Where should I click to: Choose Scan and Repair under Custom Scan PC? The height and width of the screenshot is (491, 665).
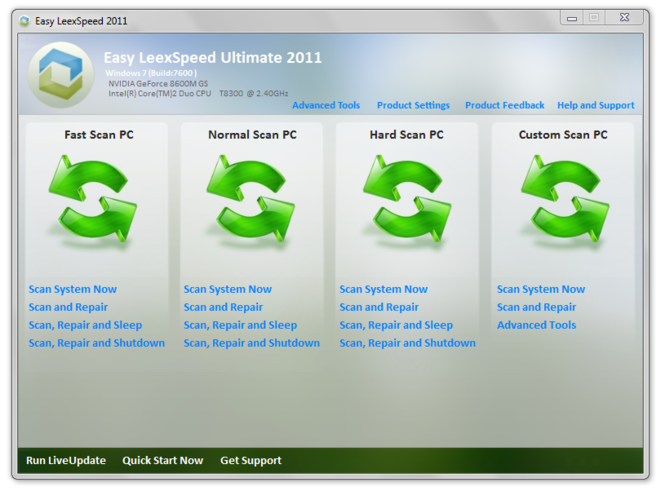(536, 307)
